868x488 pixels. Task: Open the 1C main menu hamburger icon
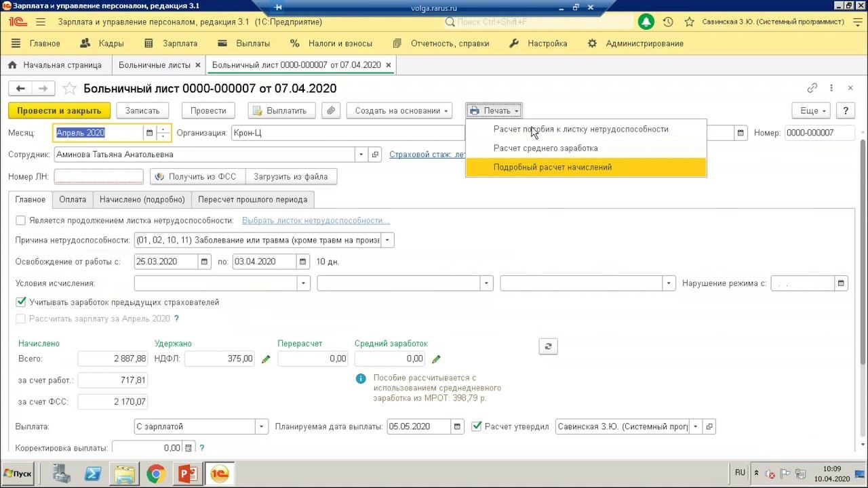pos(41,22)
